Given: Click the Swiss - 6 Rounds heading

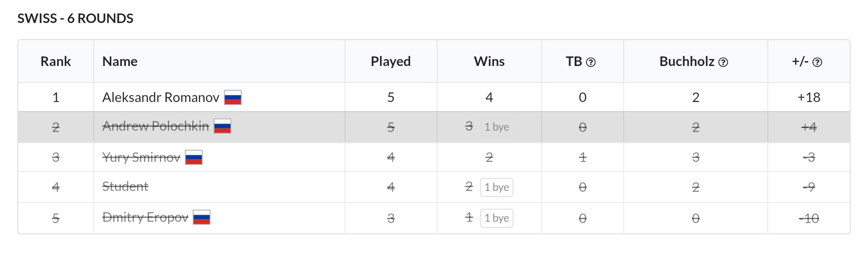Looking at the screenshot, I should [x=75, y=19].
